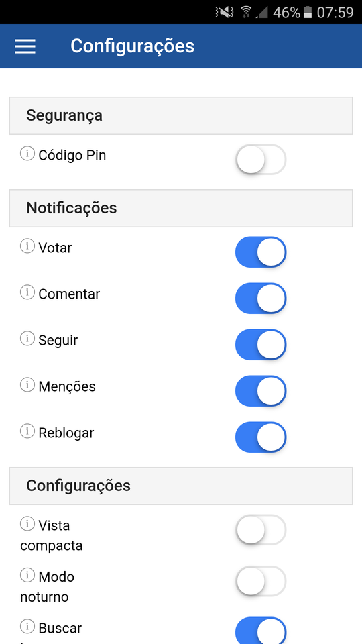Turn on Modo noturno toggle

point(261,581)
